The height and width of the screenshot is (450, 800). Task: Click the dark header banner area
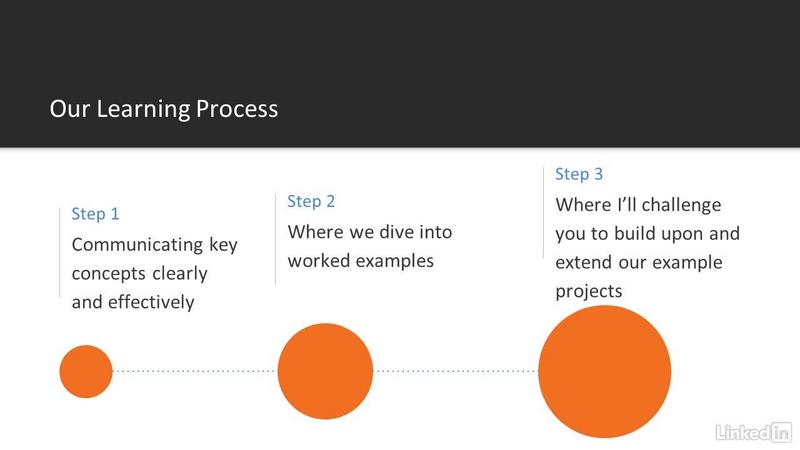[400, 73]
